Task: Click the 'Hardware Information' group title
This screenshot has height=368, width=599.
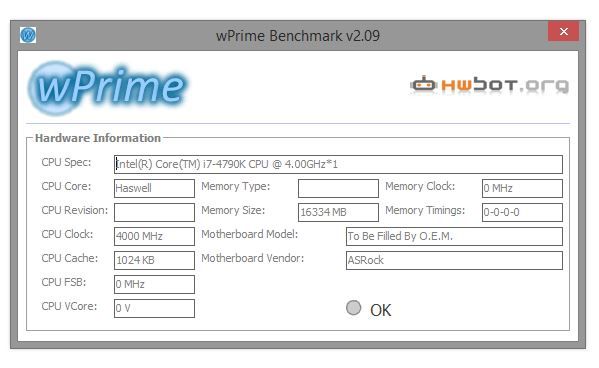Action: click(98, 138)
